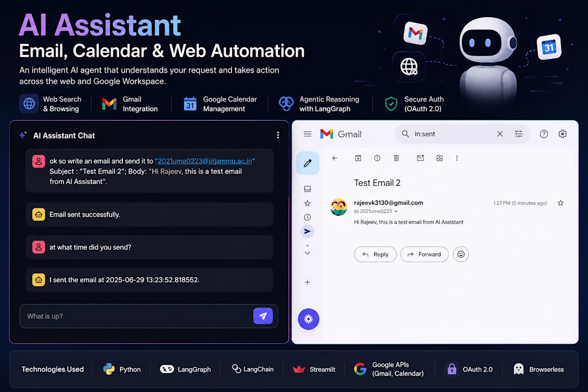Click the 2021ume0223@iitjammu.ac.in email link
This screenshot has width=588, height=392.
coord(205,161)
